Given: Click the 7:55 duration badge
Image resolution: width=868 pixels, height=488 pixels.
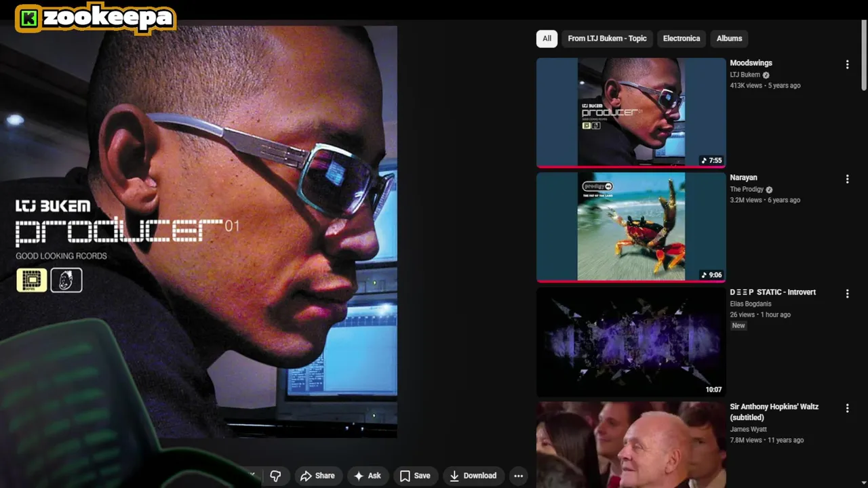Looking at the screenshot, I should point(712,161).
